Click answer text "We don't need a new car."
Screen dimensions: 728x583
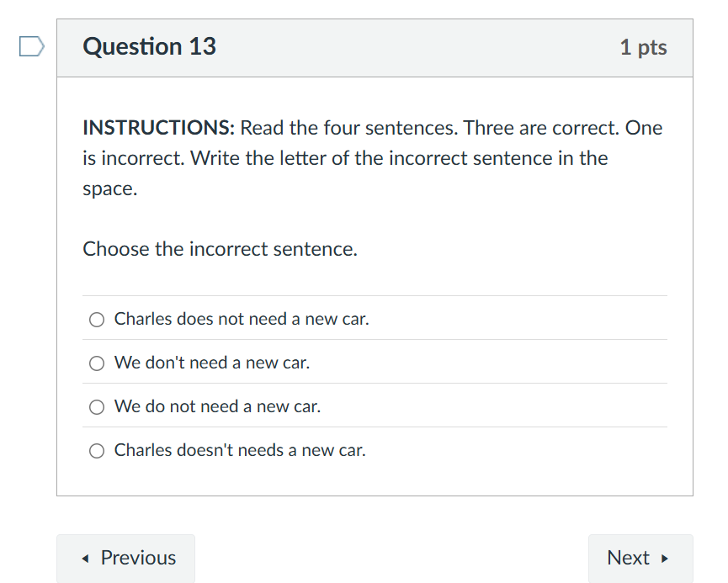click(x=212, y=363)
